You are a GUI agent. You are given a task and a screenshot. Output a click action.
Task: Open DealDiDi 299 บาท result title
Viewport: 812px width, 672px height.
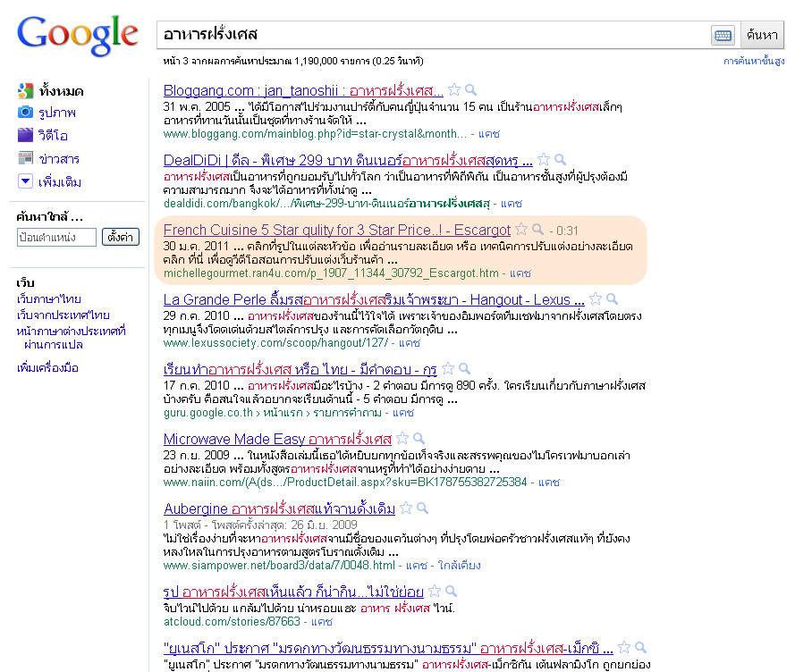(348, 160)
